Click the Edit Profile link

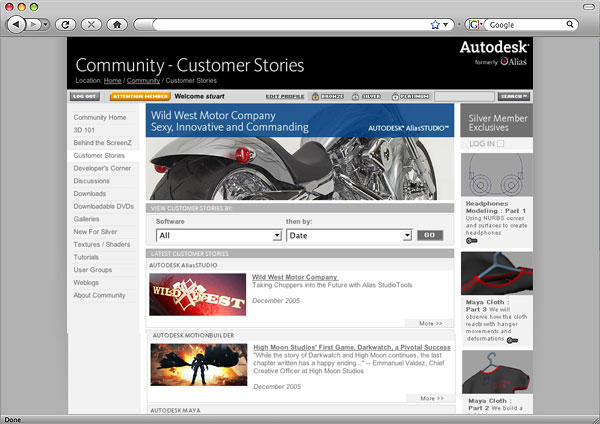pyautogui.click(x=284, y=97)
